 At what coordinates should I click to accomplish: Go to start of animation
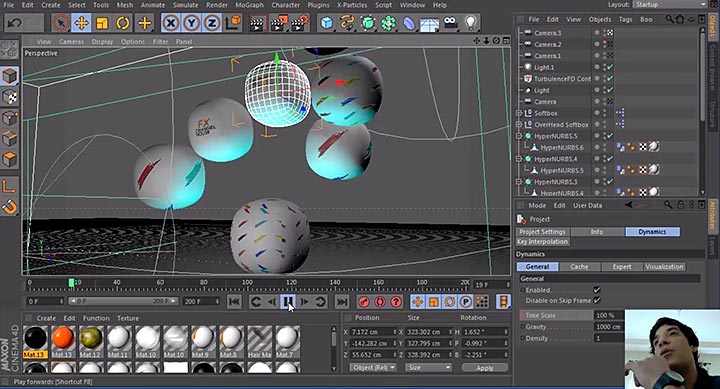[234, 302]
